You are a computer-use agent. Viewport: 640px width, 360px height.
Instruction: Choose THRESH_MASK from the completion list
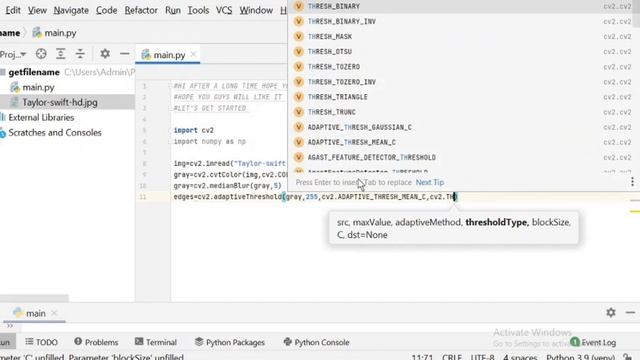(461, 36)
